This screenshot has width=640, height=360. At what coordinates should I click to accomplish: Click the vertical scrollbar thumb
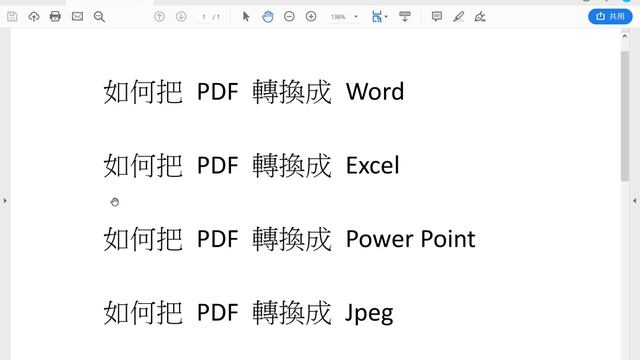tap(625, 116)
